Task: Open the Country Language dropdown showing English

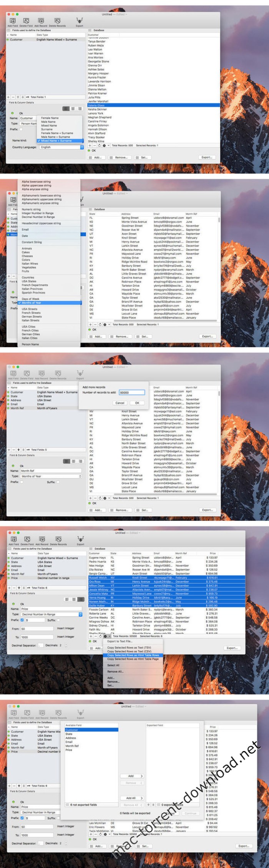Action: [x=61, y=147]
